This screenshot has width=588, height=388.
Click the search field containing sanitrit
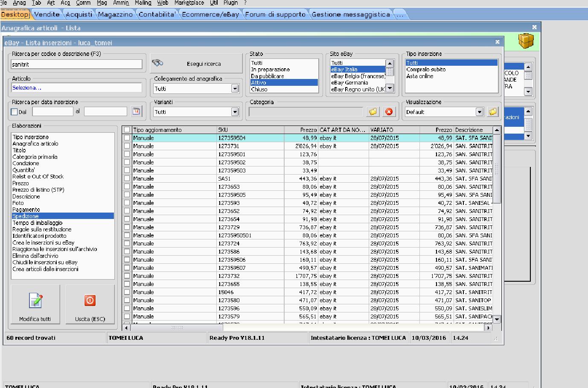pyautogui.click(x=76, y=64)
